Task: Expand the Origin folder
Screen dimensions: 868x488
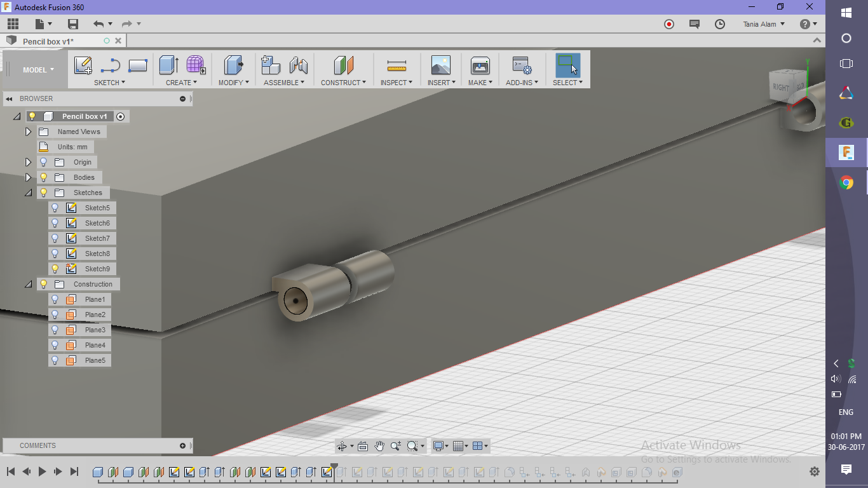Action: coord(28,162)
